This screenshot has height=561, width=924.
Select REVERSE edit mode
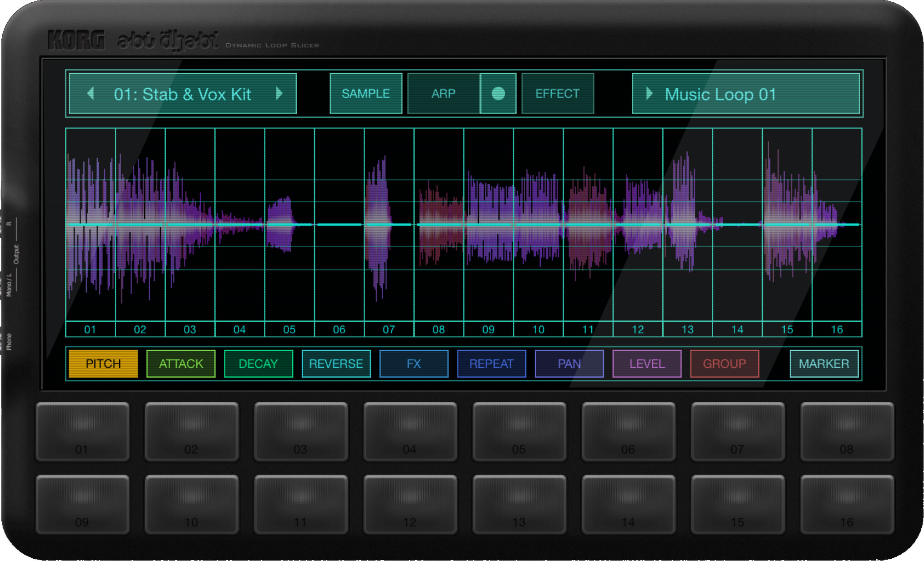click(x=336, y=363)
